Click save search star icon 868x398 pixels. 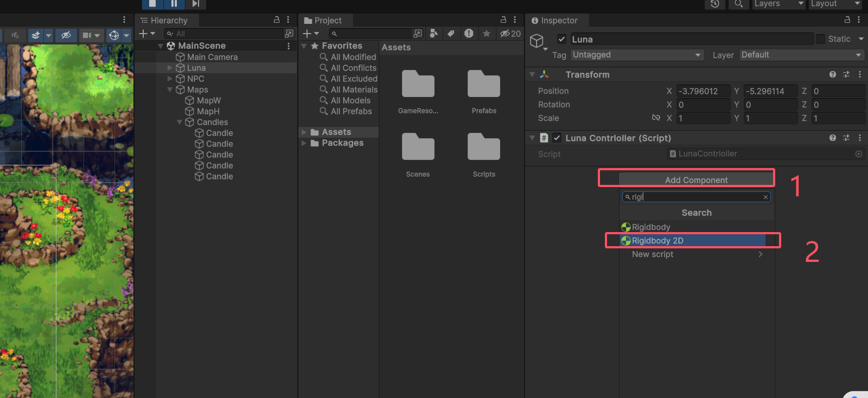[x=487, y=34]
